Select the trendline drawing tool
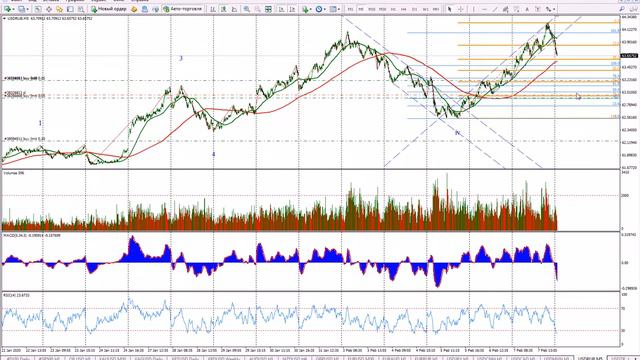 pyautogui.click(x=495, y=9)
